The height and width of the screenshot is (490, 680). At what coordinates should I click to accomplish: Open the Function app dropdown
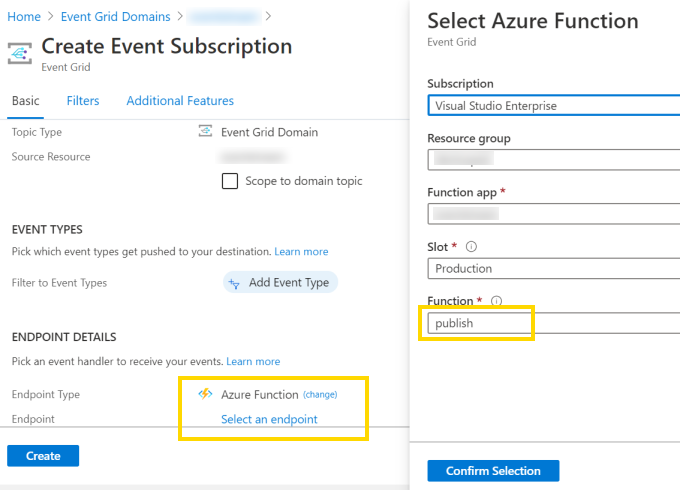[553, 213]
